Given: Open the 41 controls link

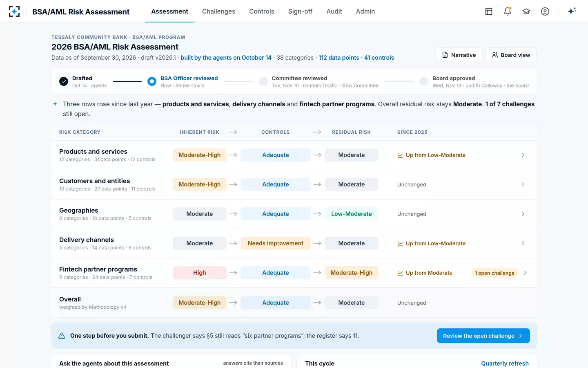Looking at the screenshot, I should tap(379, 58).
